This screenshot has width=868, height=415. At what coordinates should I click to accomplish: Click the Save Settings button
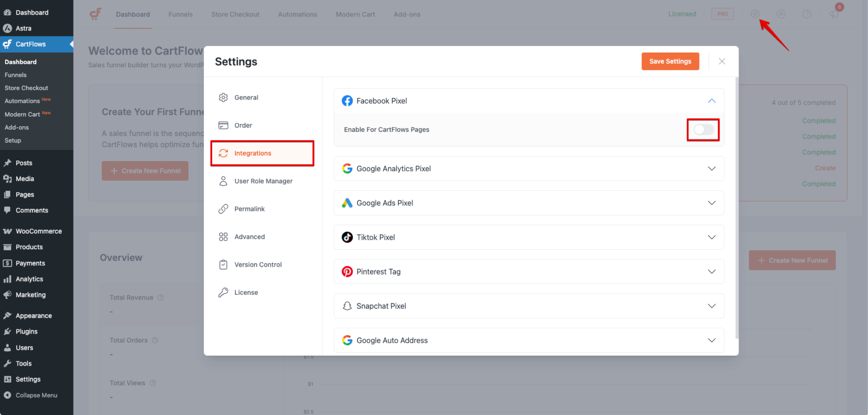click(x=670, y=61)
